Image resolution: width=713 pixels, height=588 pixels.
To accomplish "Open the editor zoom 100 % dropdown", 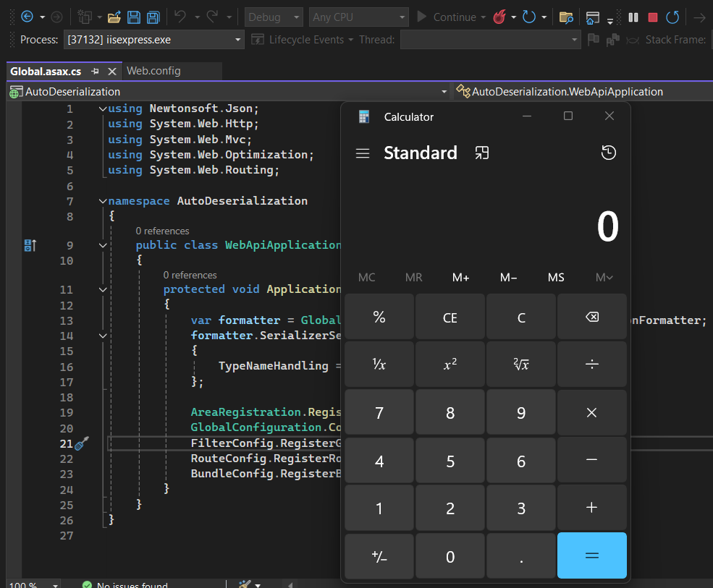I will [33, 584].
